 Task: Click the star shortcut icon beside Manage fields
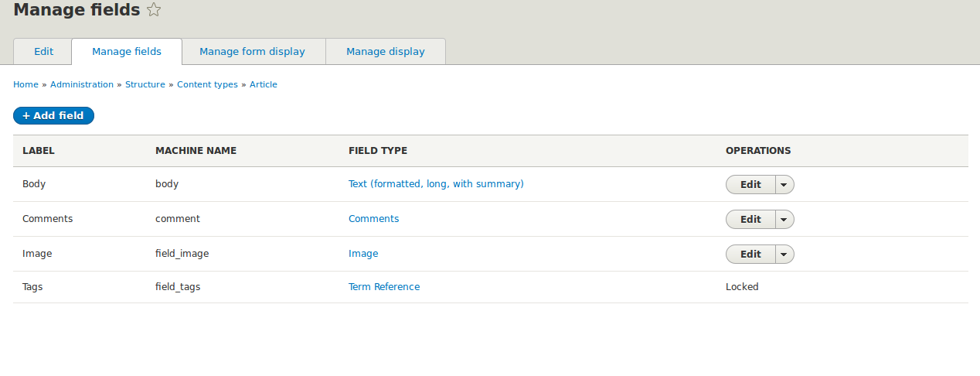click(154, 10)
